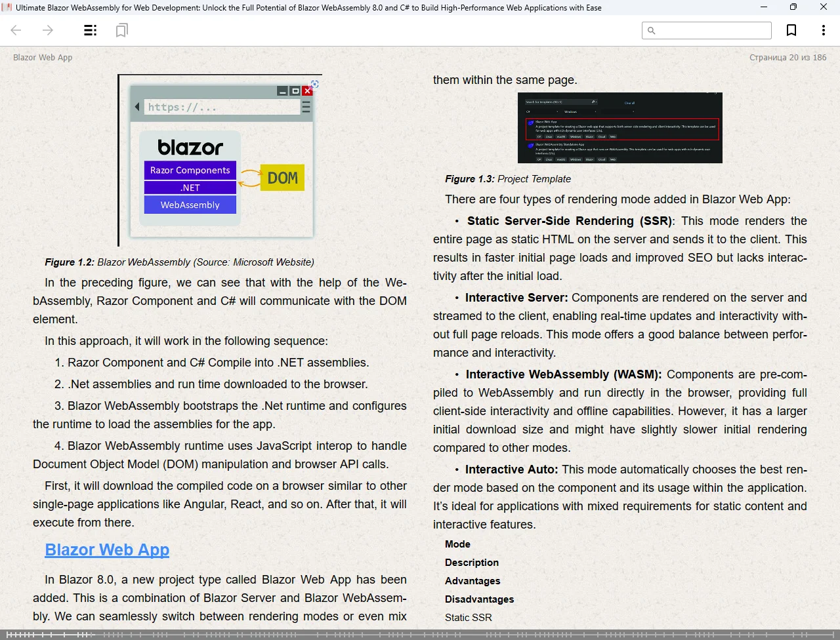Go back using the left arrow

tap(16, 30)
